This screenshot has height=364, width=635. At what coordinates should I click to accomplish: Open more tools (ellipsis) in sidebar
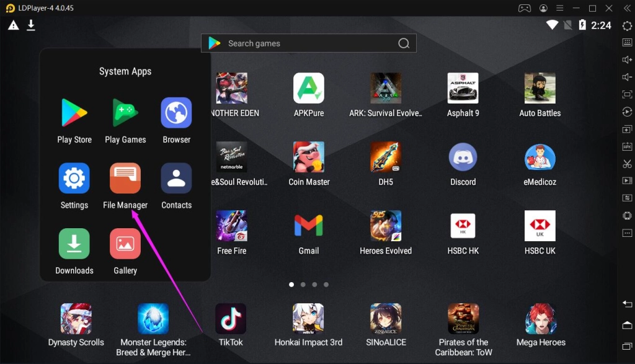click(x=627, y=233)
